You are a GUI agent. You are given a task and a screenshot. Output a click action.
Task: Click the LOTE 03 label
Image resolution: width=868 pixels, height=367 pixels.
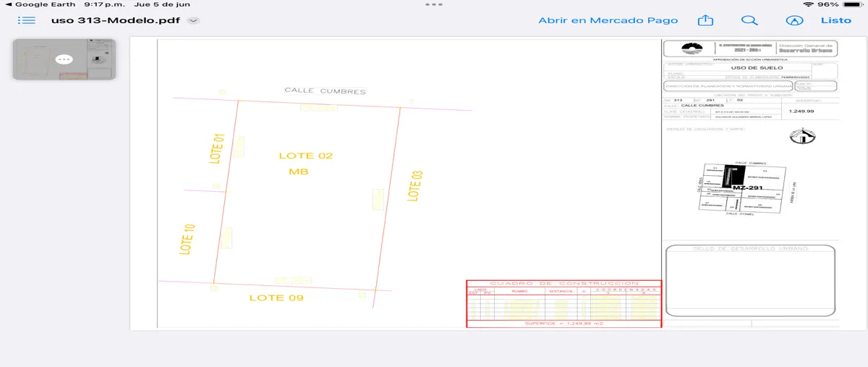click(x=414, y=185)
